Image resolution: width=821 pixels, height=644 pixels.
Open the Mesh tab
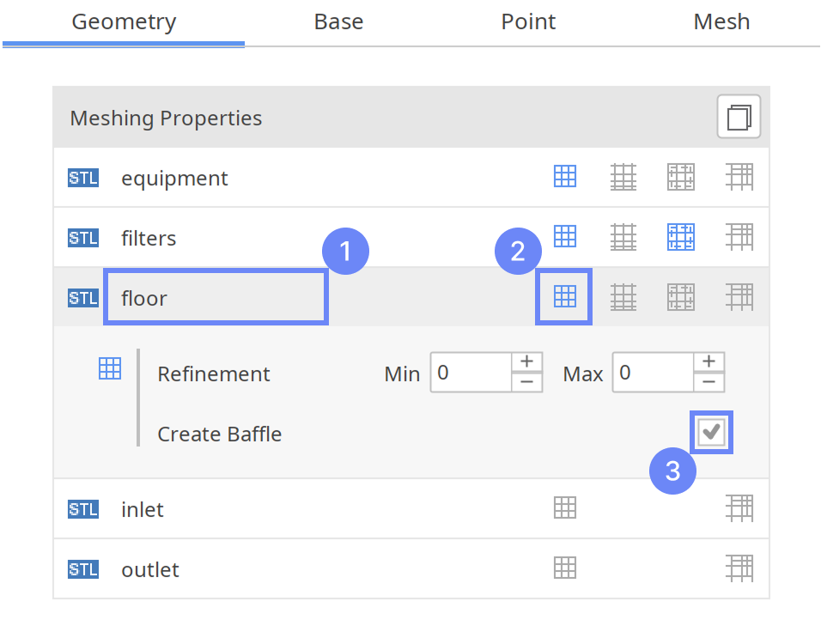[x=721, y=21]
